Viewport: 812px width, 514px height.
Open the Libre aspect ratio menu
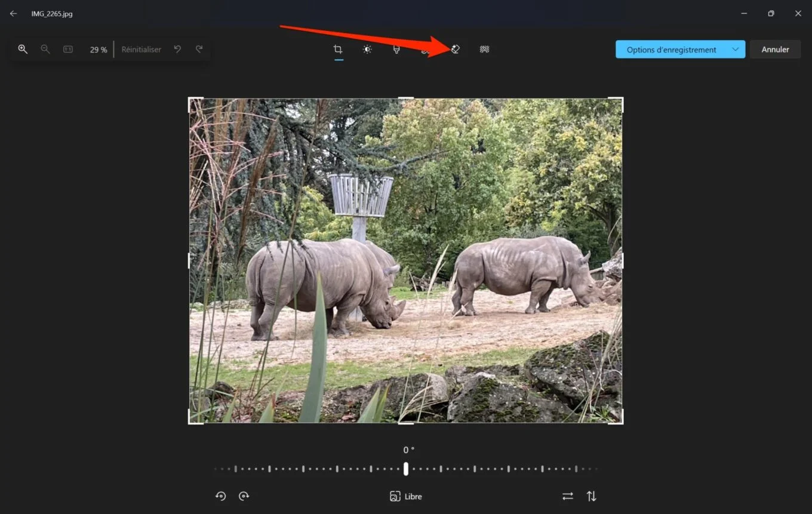pyautogui.click(x=405, y=496)
